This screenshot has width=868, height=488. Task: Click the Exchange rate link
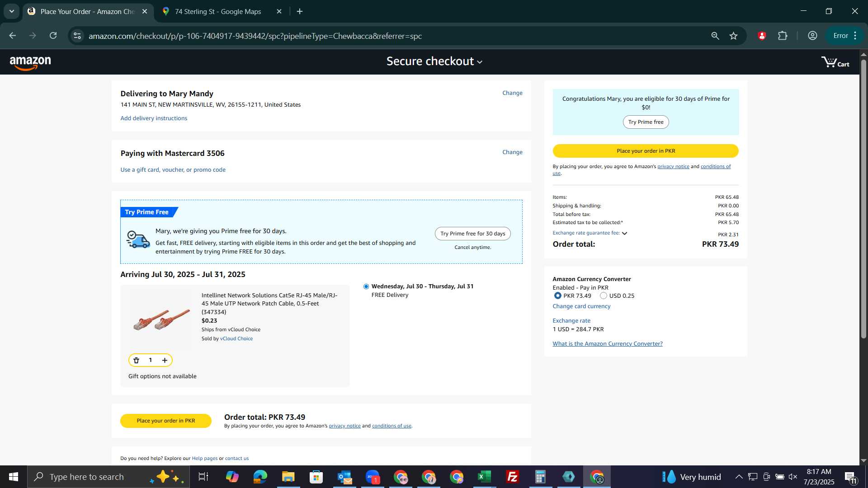[x=571, y=321]
